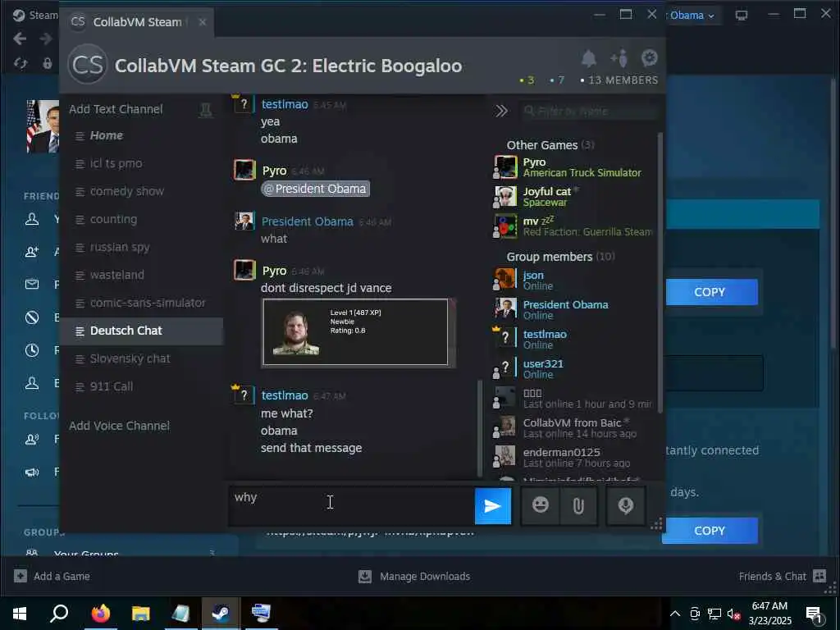Open group notification bell settings

(589, 58)
